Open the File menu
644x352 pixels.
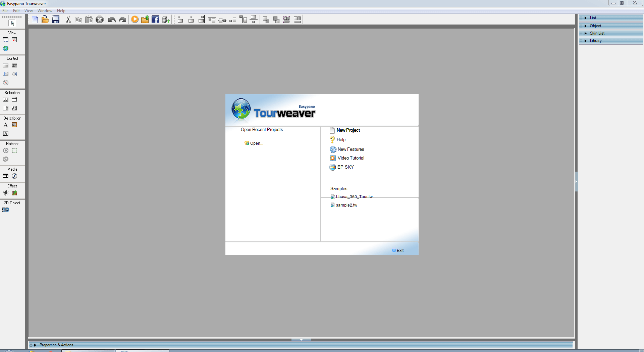(x=5, y=11)
